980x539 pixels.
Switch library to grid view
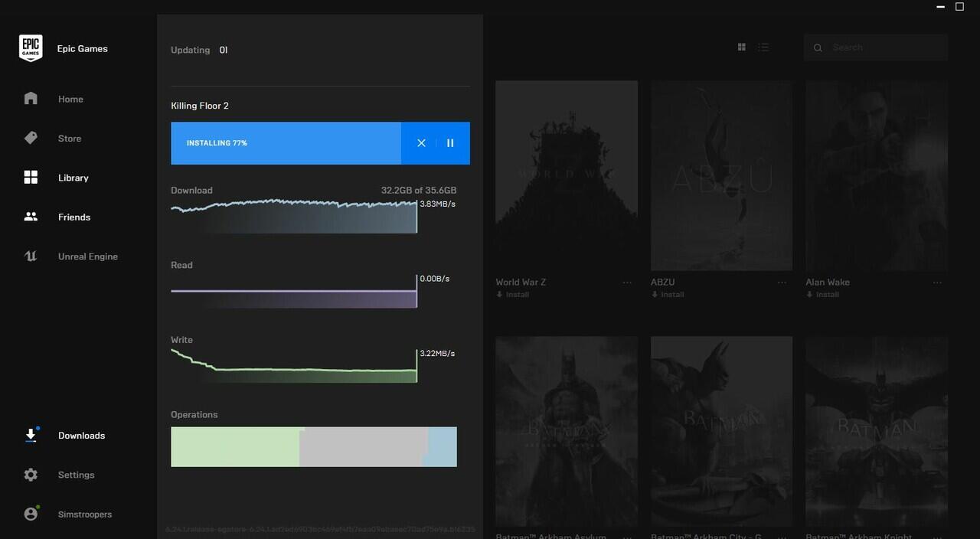[741, 47]
